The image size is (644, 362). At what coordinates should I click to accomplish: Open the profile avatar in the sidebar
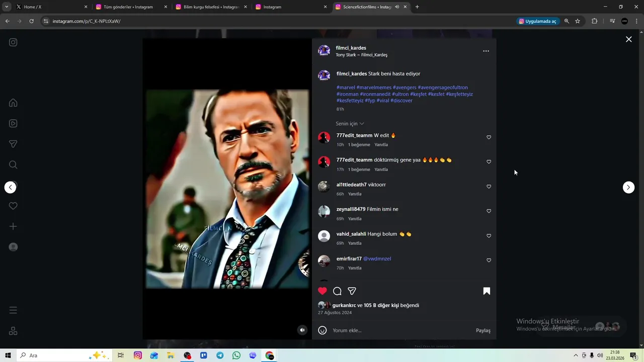coord(13,247)
